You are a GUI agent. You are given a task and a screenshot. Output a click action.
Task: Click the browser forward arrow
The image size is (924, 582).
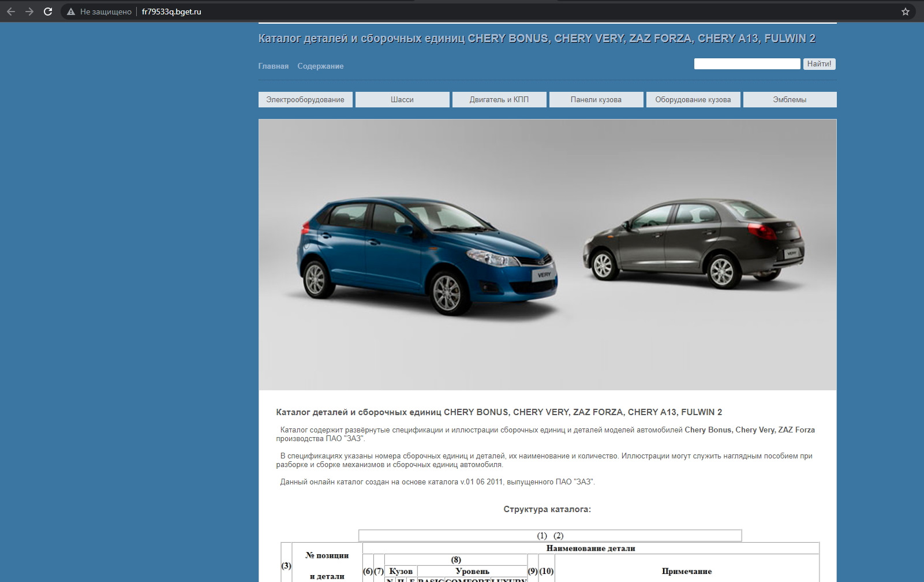tap(29, 12)
